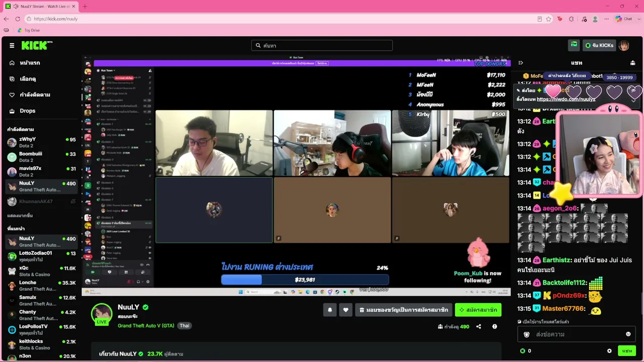Screen dimensions: 644x362
Task: Open the กำลังติดตาม following page
Action: tap(35, 95)
